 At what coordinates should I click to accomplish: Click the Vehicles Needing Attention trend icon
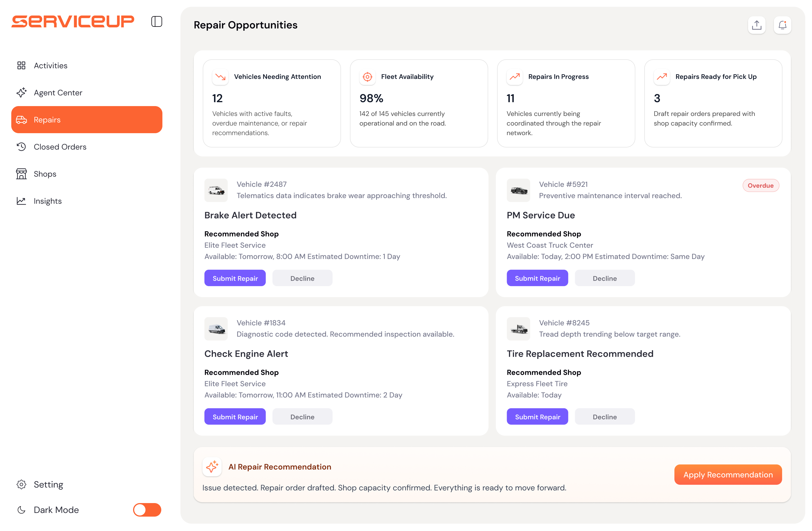220,77
